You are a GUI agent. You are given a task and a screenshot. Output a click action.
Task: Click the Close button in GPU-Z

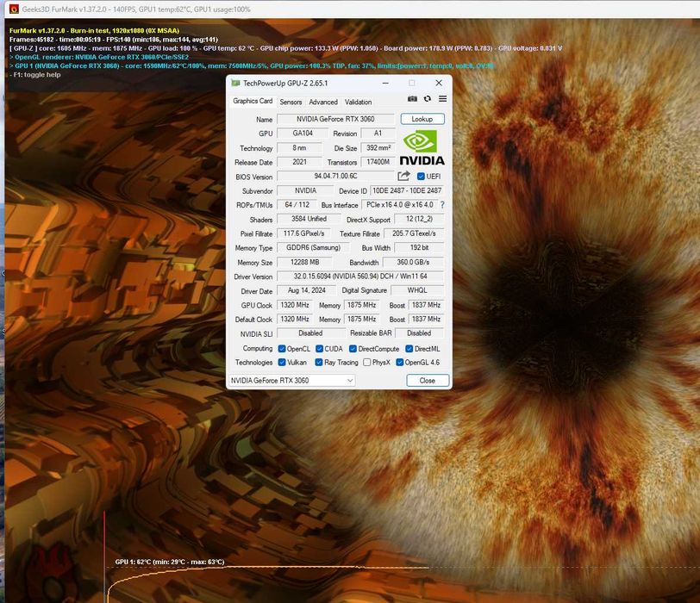[428, 381]
